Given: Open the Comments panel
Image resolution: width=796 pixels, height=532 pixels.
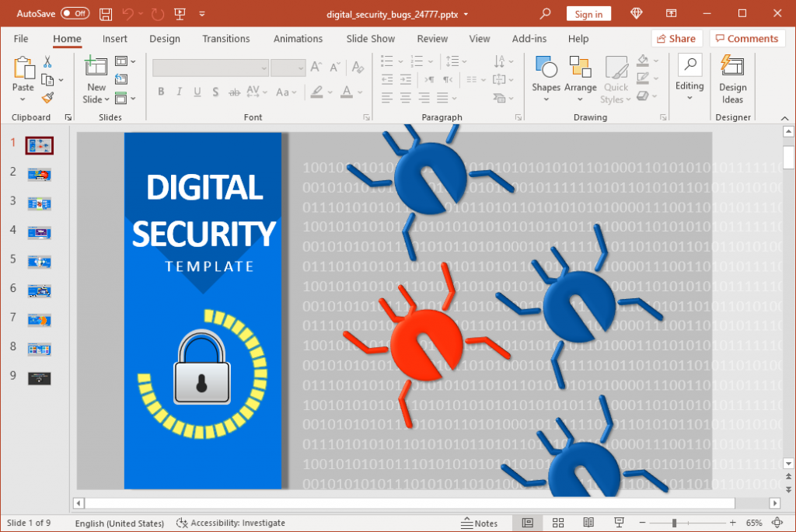Looking at the screenshot, I should point(747,38).
